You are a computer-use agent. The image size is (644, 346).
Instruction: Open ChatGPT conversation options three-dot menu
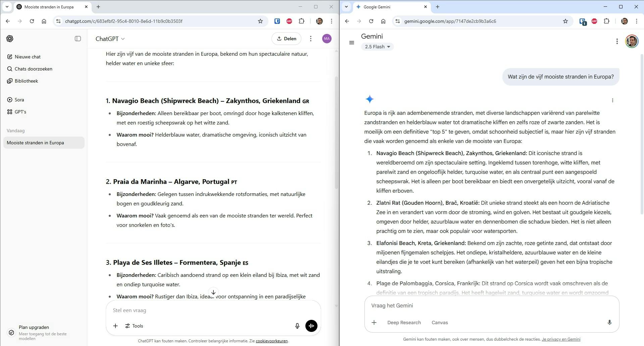pos(311,39)
